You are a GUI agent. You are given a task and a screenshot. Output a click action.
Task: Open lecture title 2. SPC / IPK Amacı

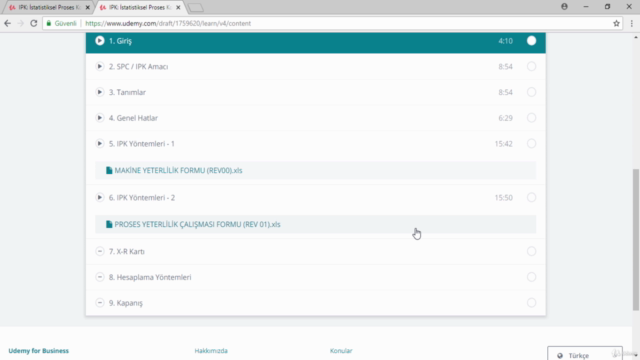pyautogui.click(x=138, y=67)
